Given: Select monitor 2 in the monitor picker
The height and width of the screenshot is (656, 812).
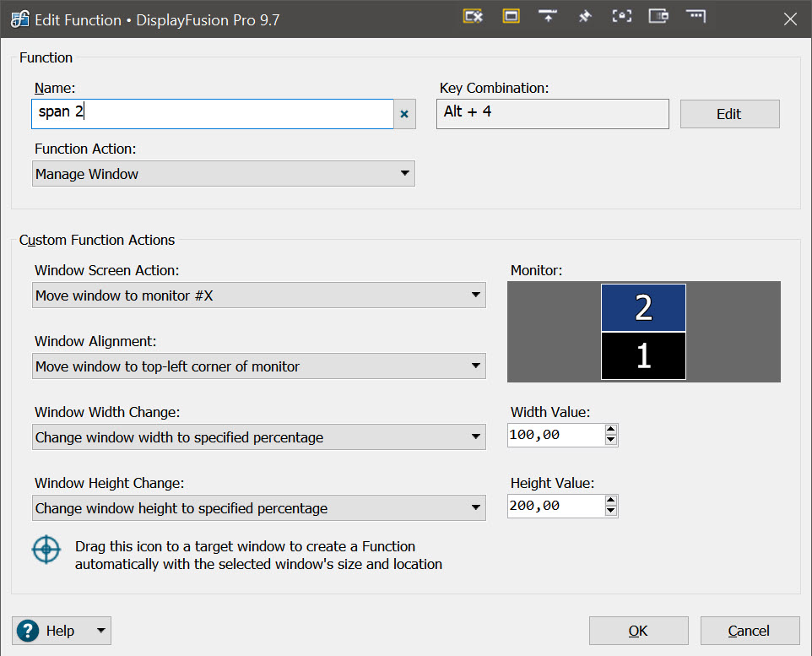Looking at the screenshot, I should click(643, 308).
